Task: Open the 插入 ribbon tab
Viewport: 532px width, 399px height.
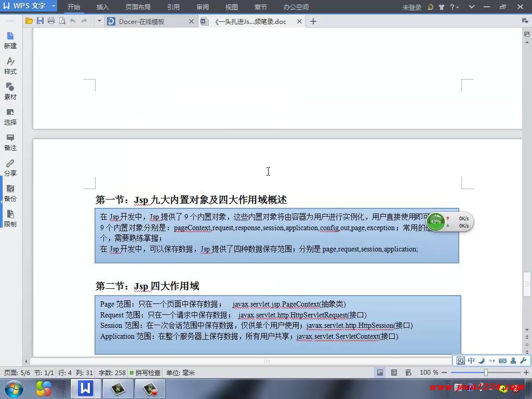Action: coord(103,7)
